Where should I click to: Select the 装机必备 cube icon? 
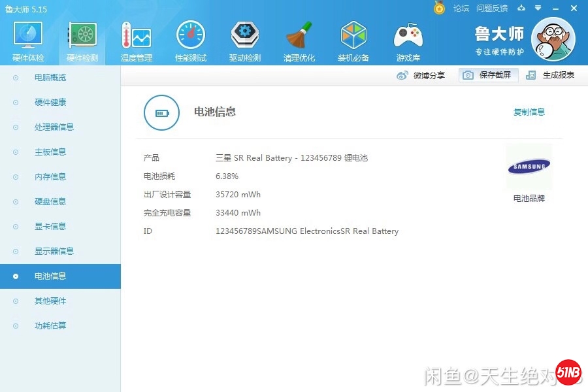(353, 37)
